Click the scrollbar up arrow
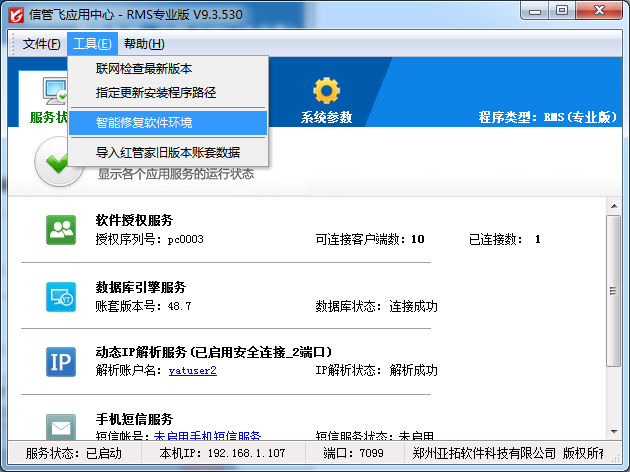Viewport: 630px width, 472px height. click(x=614, y=207)
